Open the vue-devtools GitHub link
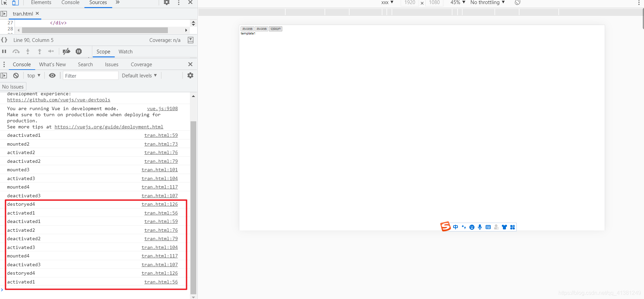This screenshot has height=299, width=644. (59, 100)
